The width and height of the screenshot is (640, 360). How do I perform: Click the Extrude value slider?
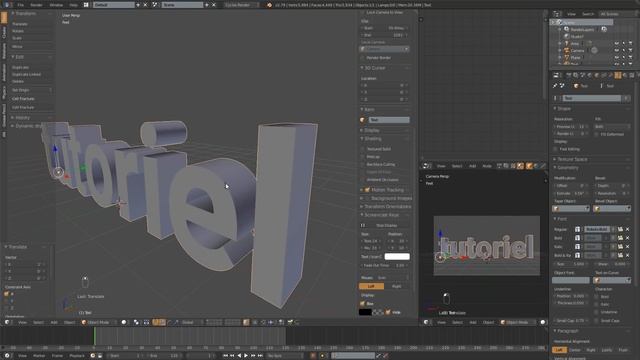click(570, 193)
